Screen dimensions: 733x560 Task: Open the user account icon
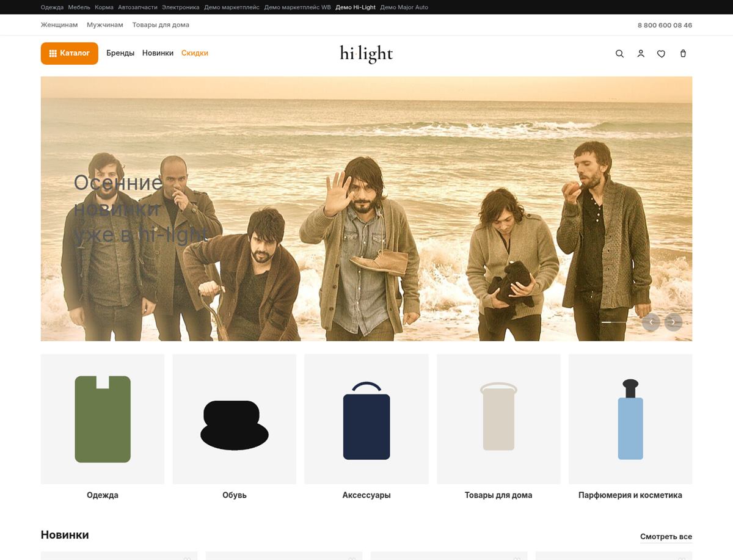pyautogui.click(x=641, y=54)
